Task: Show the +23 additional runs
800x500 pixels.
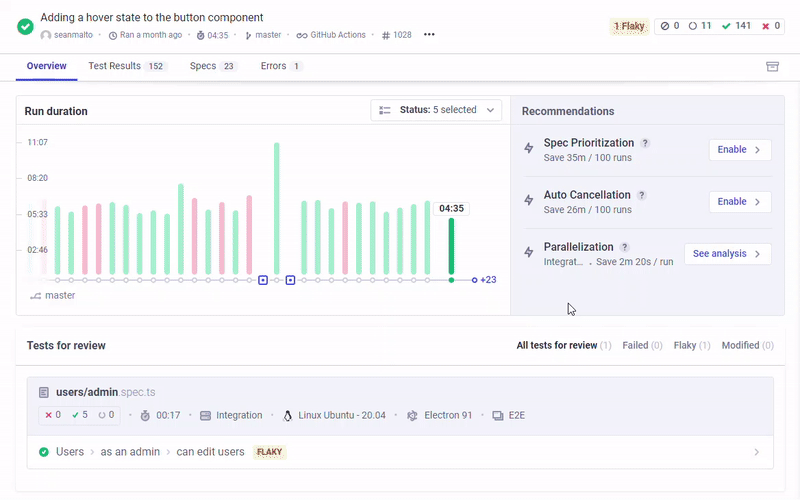Action: [x=488, y=280]
